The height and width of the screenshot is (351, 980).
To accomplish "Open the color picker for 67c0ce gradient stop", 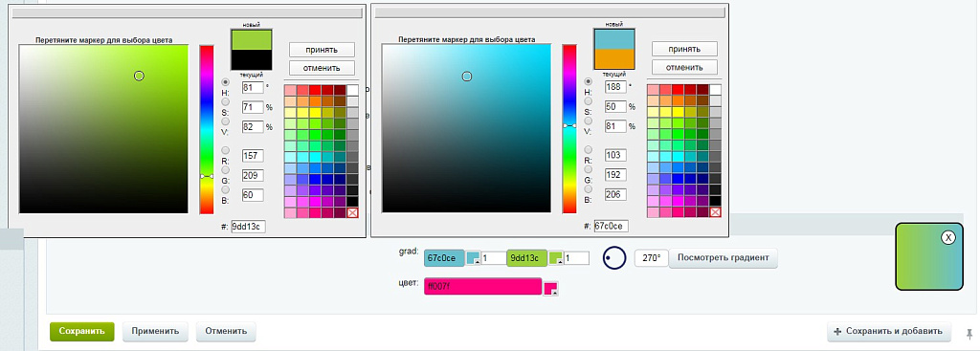I will 474,258.
